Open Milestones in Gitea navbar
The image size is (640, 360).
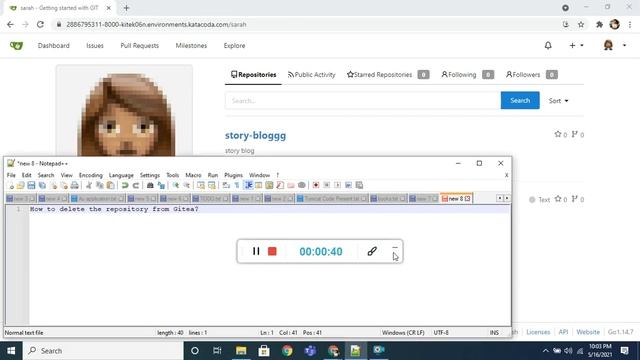(x=191, y=45)
